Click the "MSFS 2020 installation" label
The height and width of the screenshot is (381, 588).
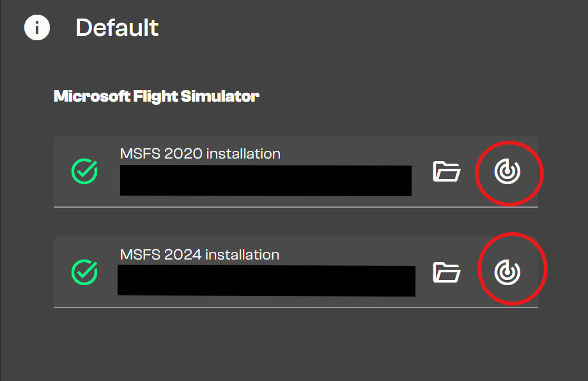[x=200, y=153]
